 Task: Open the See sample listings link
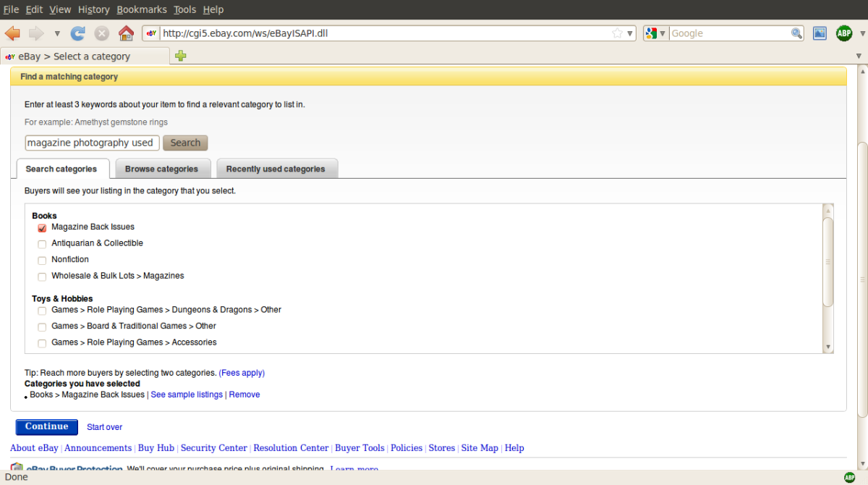click(186, 395)
